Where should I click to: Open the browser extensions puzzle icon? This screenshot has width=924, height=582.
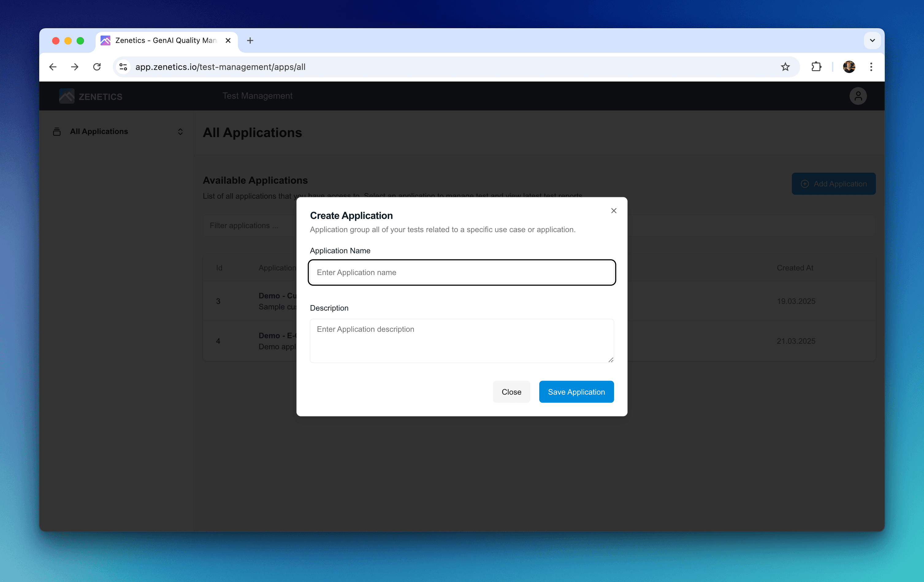coord(816,67)
